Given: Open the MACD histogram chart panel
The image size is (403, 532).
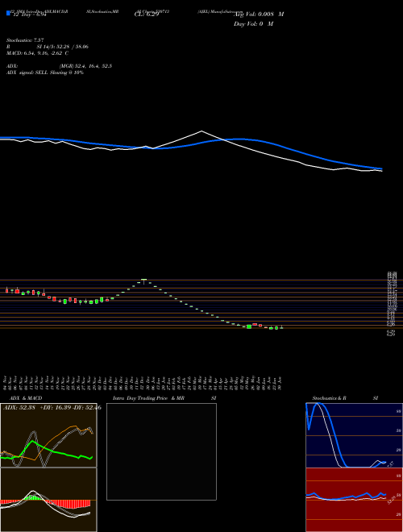Looking at the screenshot, I should click(x=48, y=500).
